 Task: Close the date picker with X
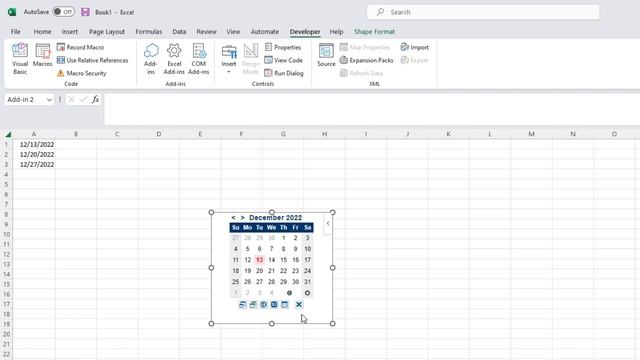299,304
